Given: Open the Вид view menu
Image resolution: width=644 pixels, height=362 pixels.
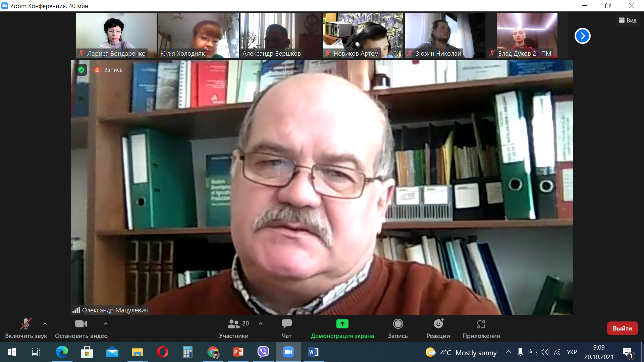Looking at the screenshot, I should click(x=628, y=20).
